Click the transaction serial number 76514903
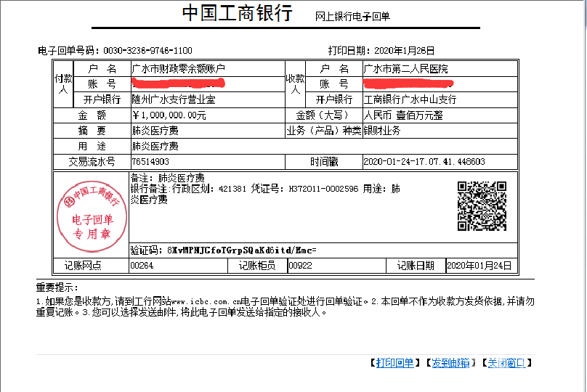The image size is (587, 392). [150, 162]
